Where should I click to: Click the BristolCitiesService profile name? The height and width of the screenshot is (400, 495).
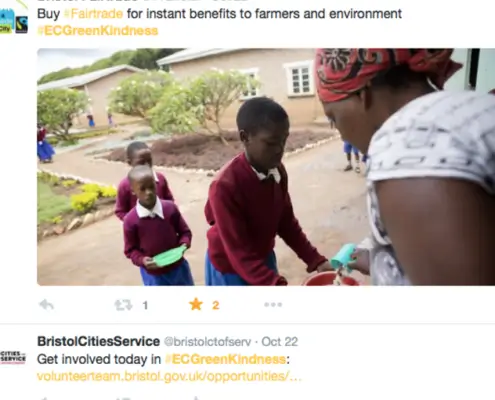click(x=98, y=341)
